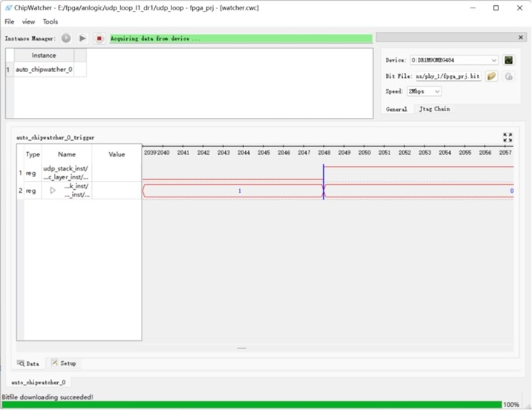The width and height of the screenshot is (532, 410).
Task: Open the File menu
Action: 10,22
